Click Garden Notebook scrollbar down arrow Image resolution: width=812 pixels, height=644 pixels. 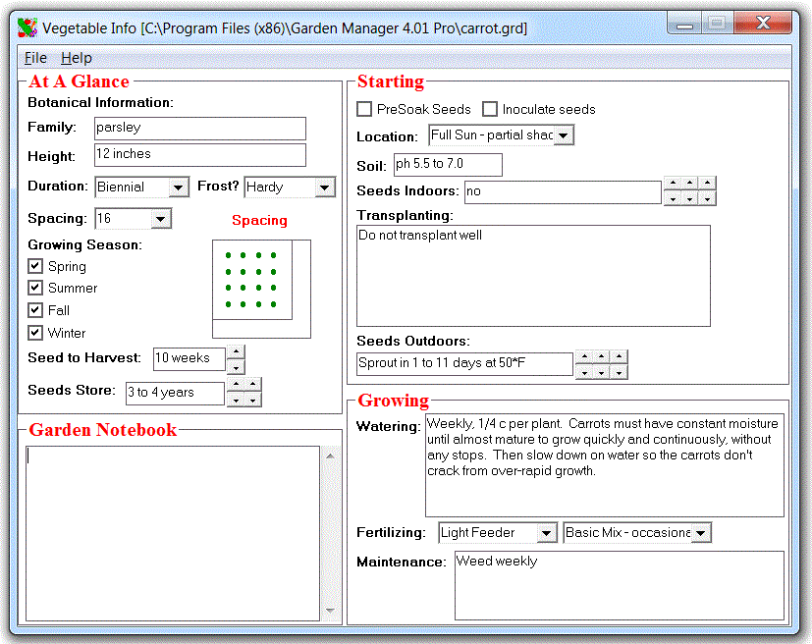tap(330, 611)
